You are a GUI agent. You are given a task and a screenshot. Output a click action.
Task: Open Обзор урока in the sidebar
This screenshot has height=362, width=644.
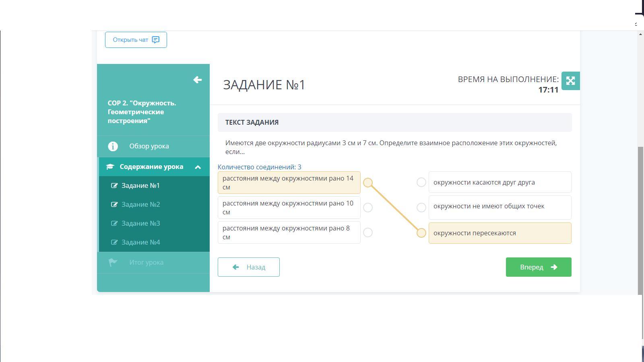pyautogui.click(x=153, y=146)
